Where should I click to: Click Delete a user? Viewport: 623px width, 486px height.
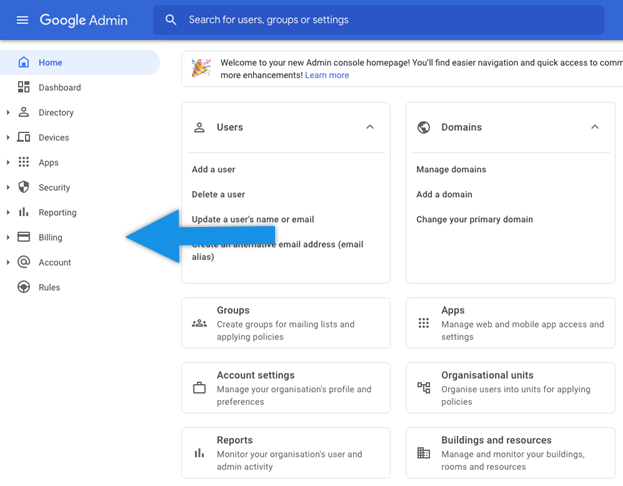[x=218, y=194]
